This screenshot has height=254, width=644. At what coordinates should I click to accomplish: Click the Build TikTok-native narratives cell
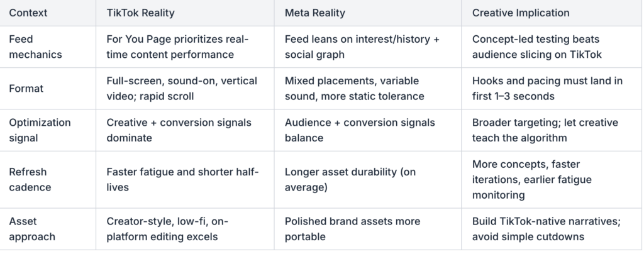(552, 229)
